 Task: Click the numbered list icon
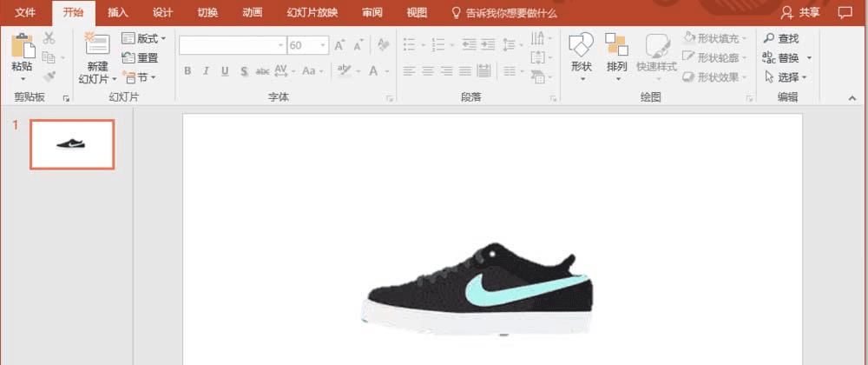point(438,45)
